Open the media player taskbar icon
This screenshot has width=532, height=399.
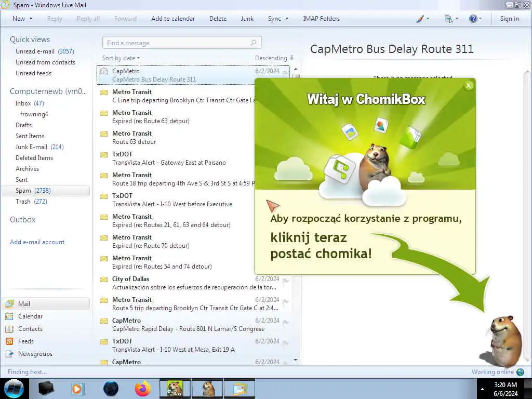77,389
